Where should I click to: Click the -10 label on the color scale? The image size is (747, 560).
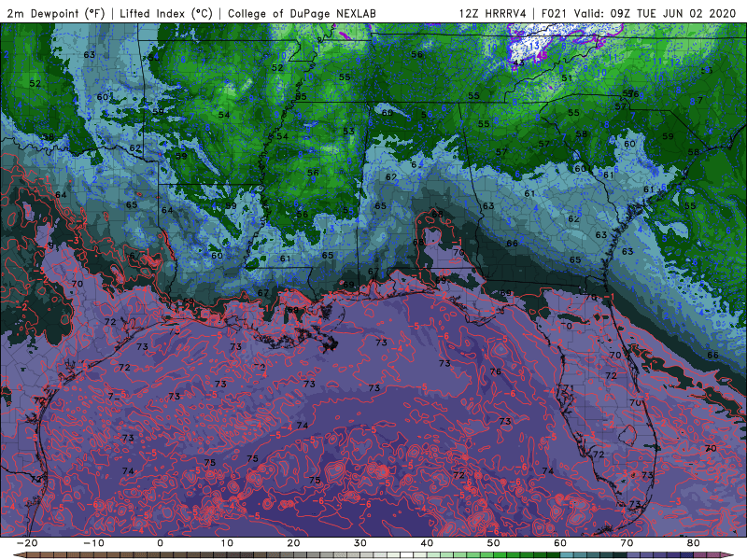pos(93,543)
